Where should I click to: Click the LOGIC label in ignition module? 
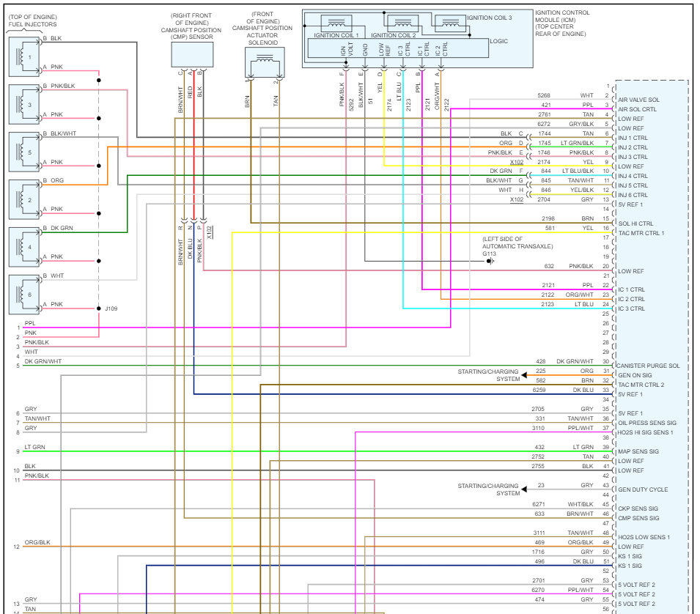coord(498,41)
